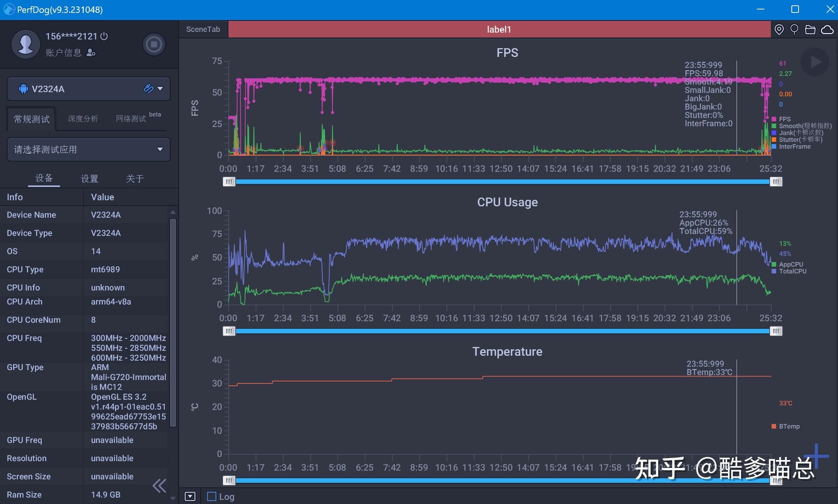Click the blue plus add-chart button
838x504 pixels.
[x=816, y=456]
